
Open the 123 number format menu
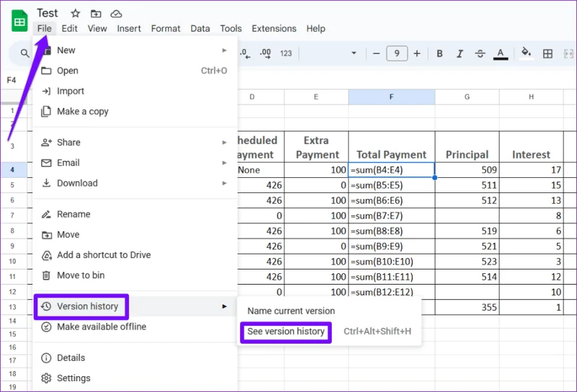pyautogui.click(x=286, y=54)
